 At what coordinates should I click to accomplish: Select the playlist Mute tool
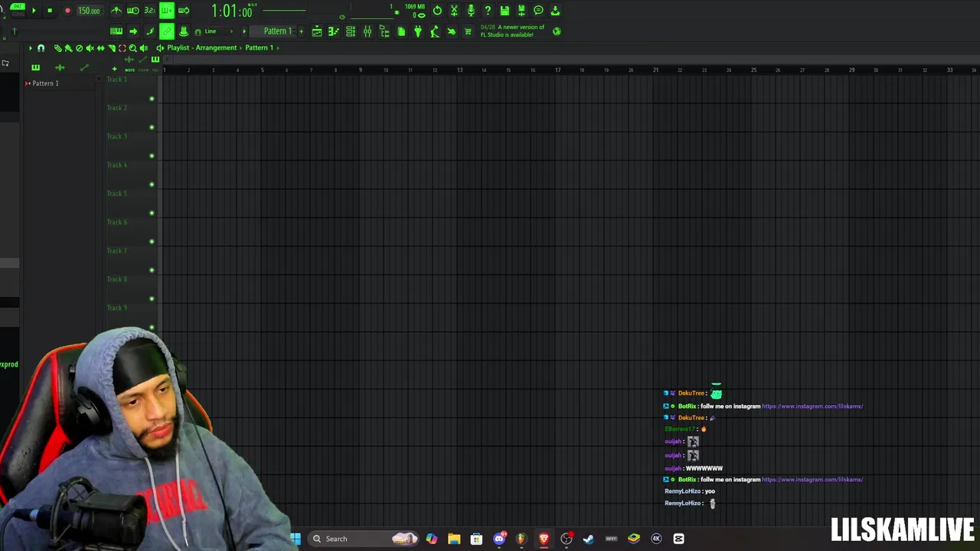pos(90,48)
